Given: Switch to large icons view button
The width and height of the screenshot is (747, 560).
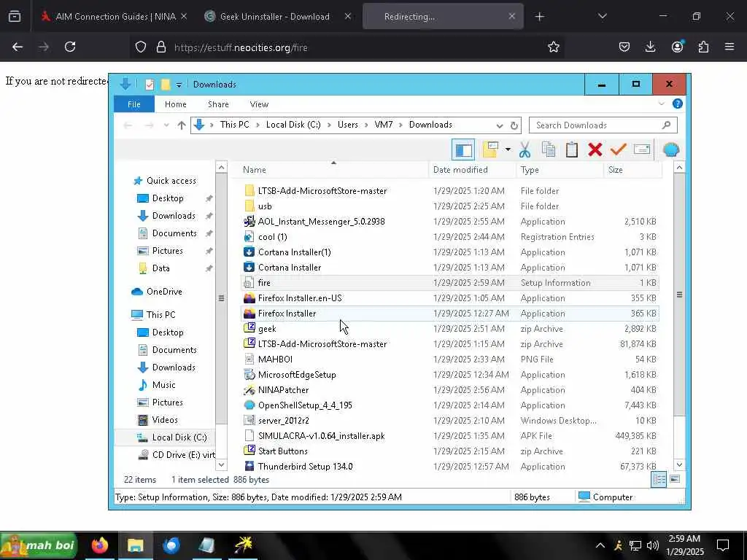Looking at the screenshot, I should coord(675,479).
